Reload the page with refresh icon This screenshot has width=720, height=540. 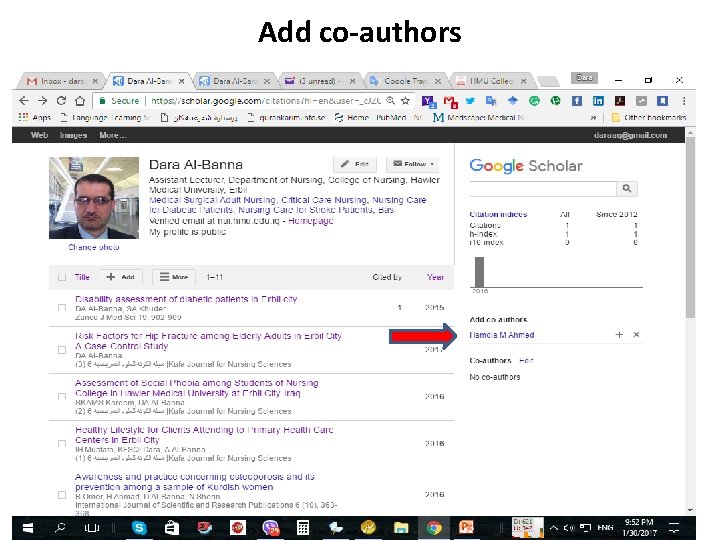(x=61, y=101)
